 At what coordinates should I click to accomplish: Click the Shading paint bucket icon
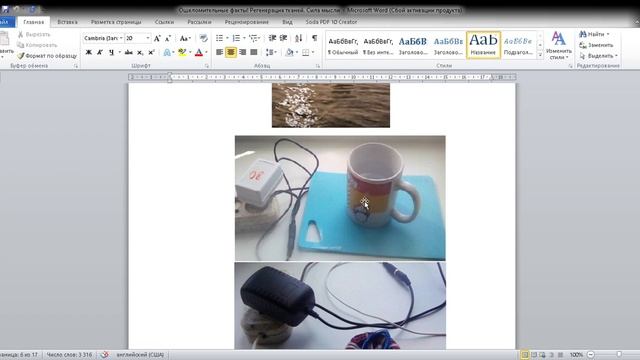289,52
